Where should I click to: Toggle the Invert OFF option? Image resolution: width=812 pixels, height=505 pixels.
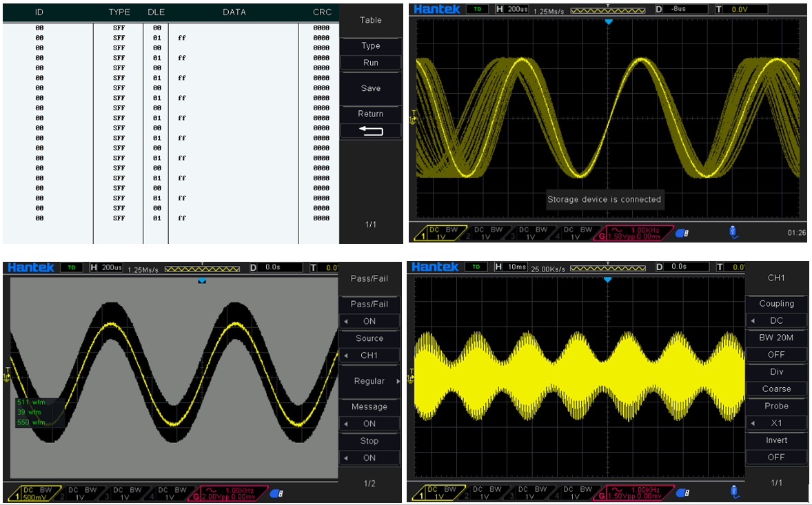(776, 457)
